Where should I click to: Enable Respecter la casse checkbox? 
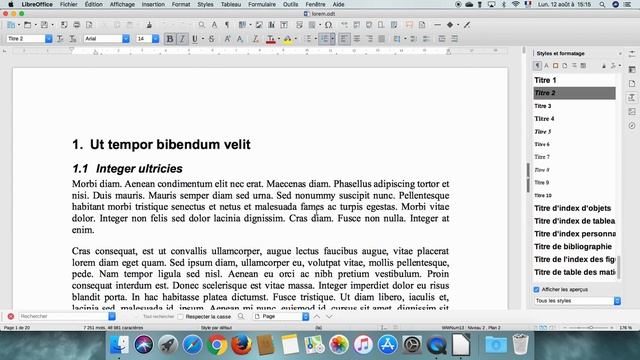(x=180, y=316)
